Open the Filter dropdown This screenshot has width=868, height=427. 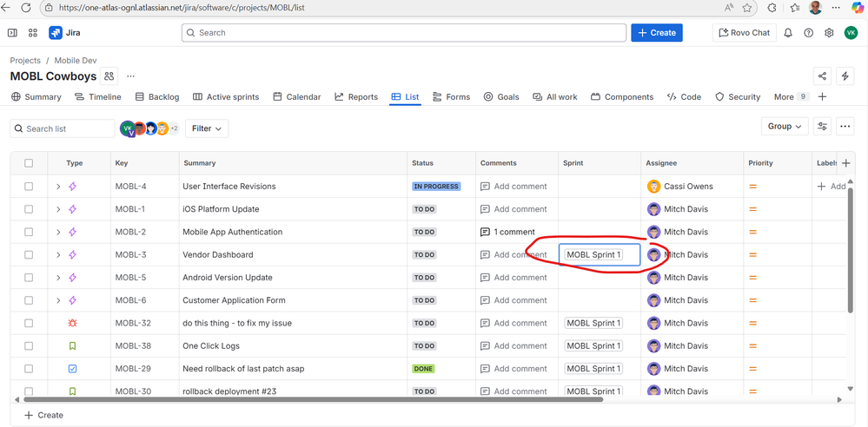tap(207, 128)
